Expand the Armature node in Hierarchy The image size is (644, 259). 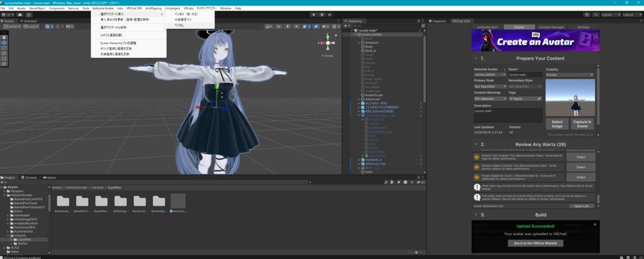tap(359, 43)
